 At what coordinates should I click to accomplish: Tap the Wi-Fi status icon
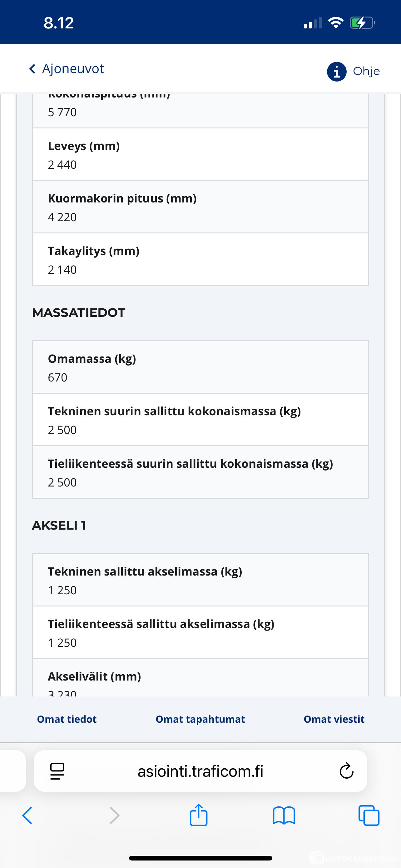coord(335,23)
